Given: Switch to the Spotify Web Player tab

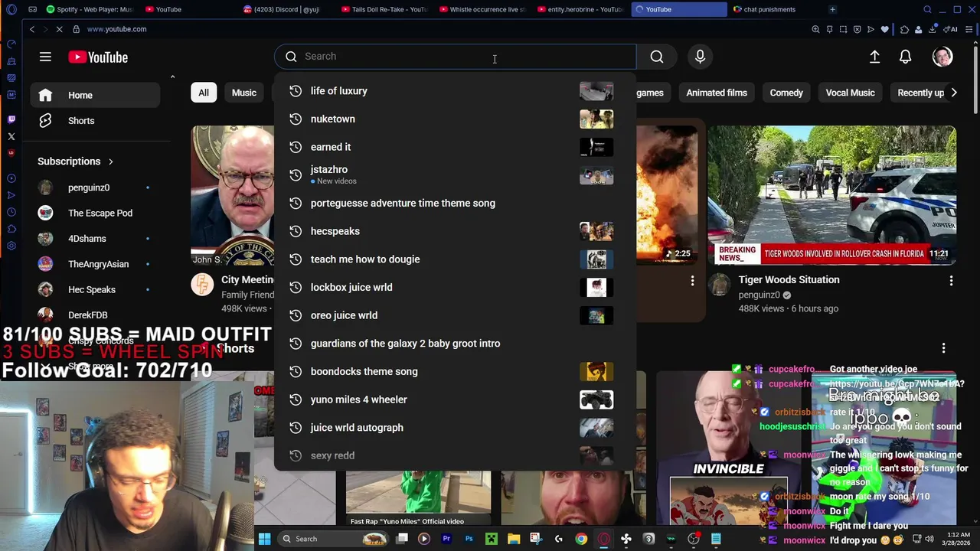Looking at the screenshot, I should (x=90, y=9).
